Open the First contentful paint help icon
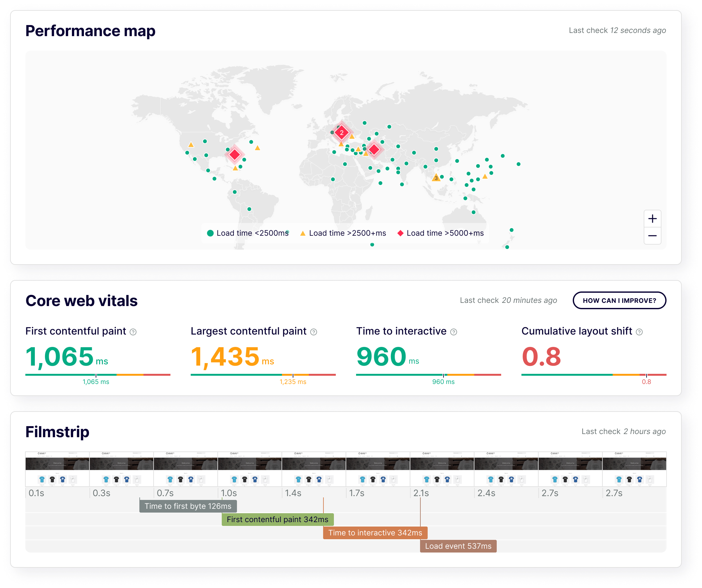The height and width of the screenshot is (588, 702). [x=133, y=332]
